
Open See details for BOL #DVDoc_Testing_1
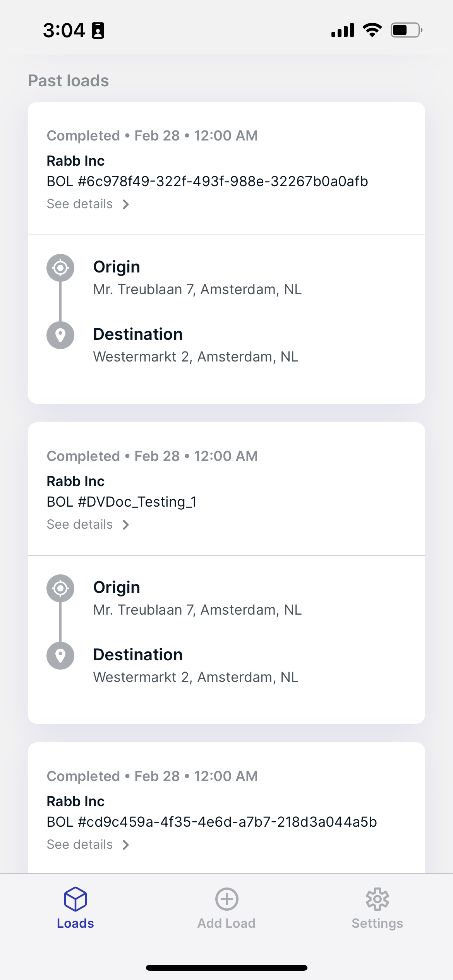click(80, 524)
